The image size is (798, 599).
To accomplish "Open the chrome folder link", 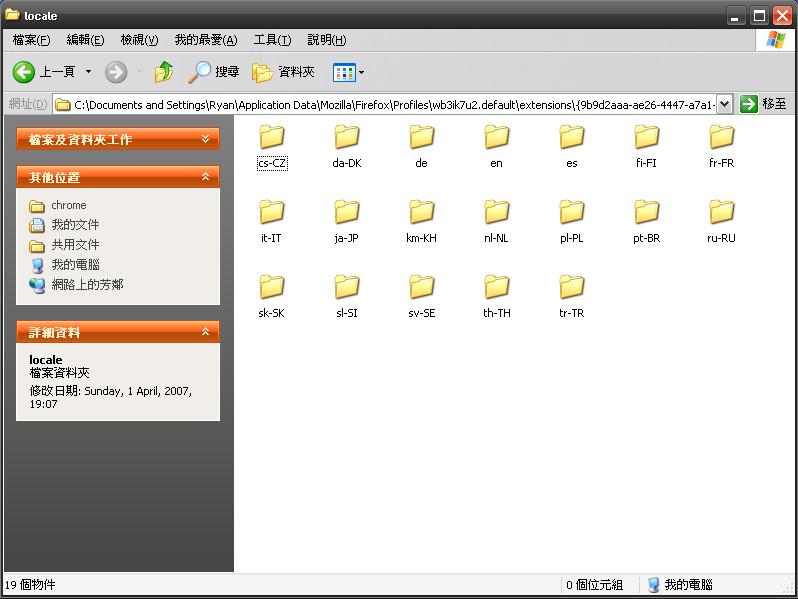I will pos(69,205).
